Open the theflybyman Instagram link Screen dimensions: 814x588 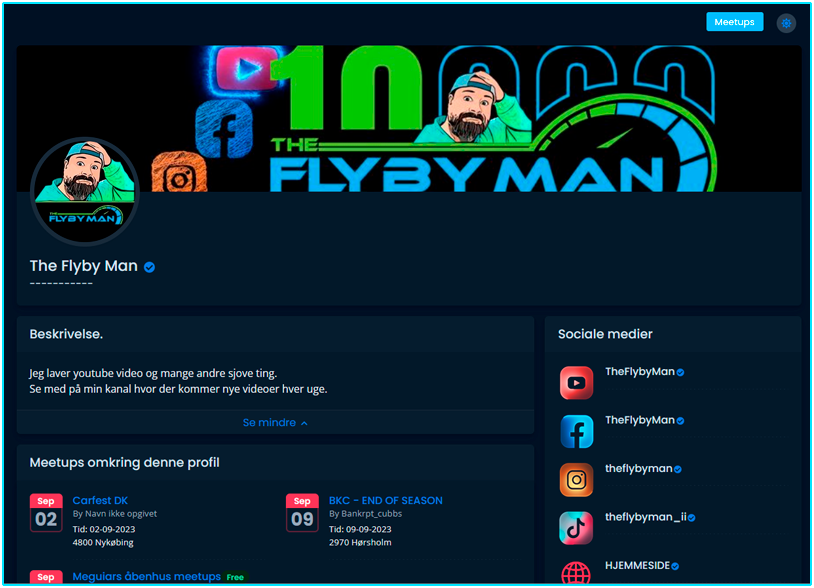[639, 469]
